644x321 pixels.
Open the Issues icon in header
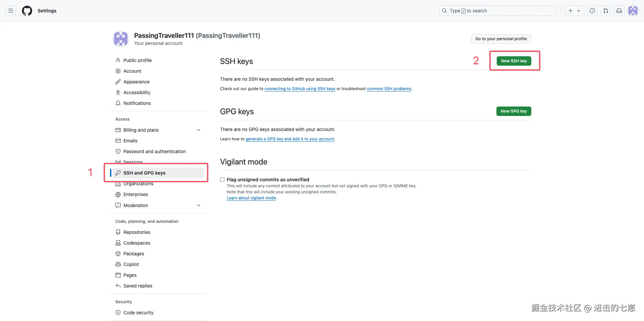click(x=592, y=11)
